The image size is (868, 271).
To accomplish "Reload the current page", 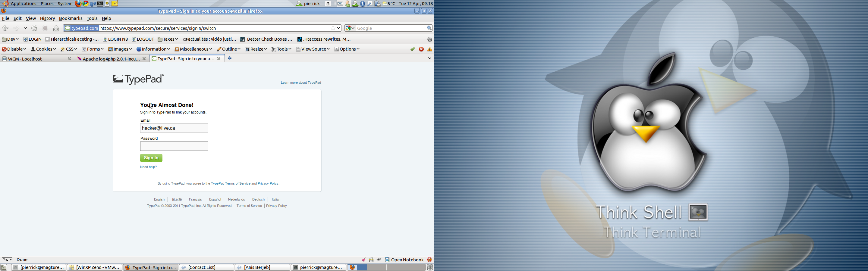I will point(35,28).
